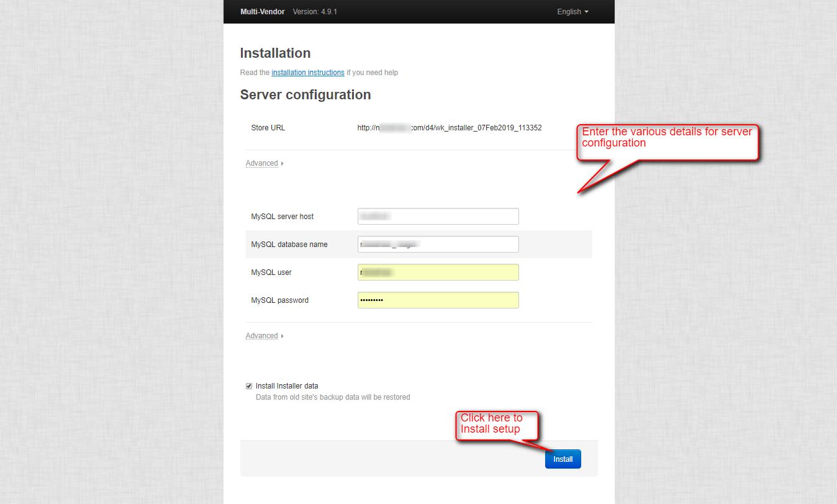The height and width of the screenshot is (504, 837).
Task: Click the Multi-Vendor brand in the header
Action: [x=262, y=11]
